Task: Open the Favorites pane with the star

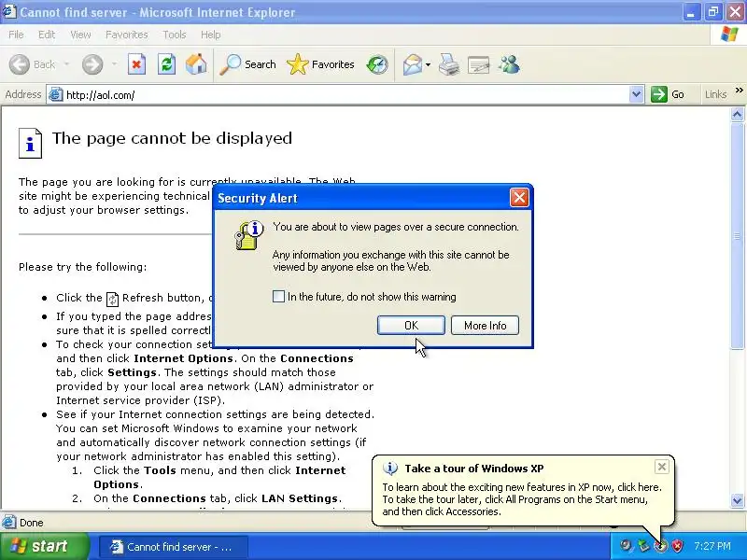Action: (320, 64)
